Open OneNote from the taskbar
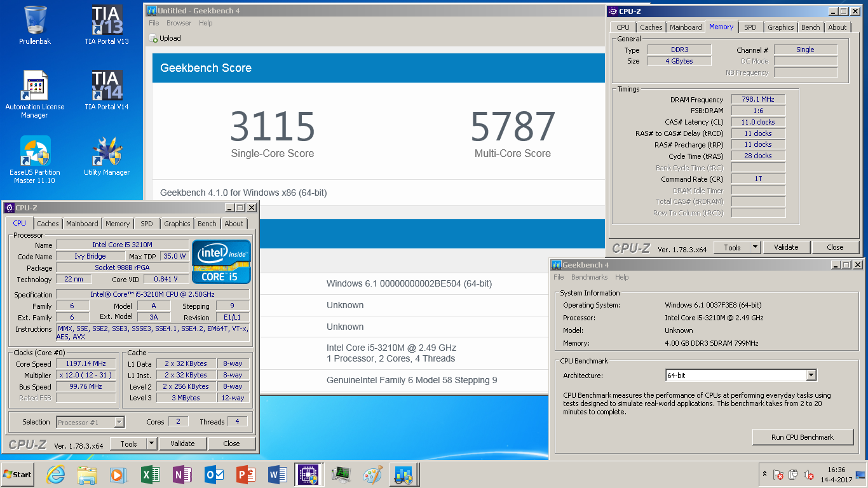868x488 pixels. (x=182, y=475)
